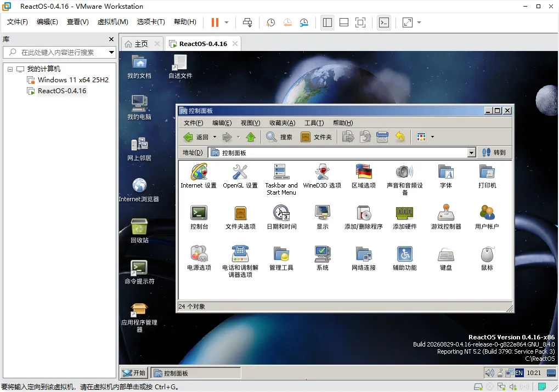Click 控制面板 taskbar button

tap(196, 373)
